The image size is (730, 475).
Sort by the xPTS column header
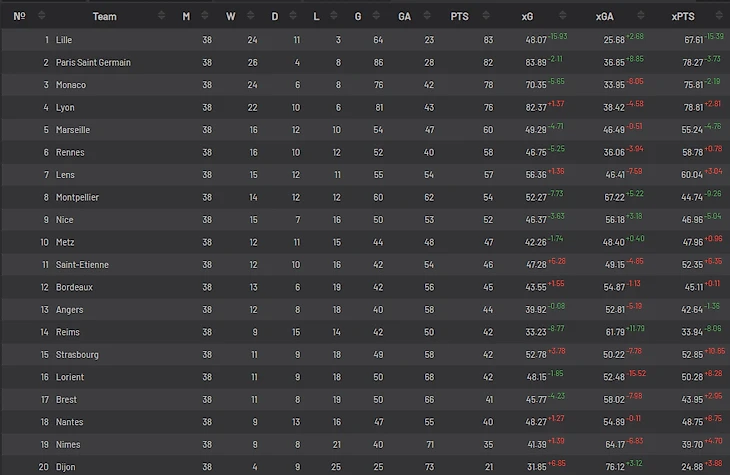click(x=683, y=16)
